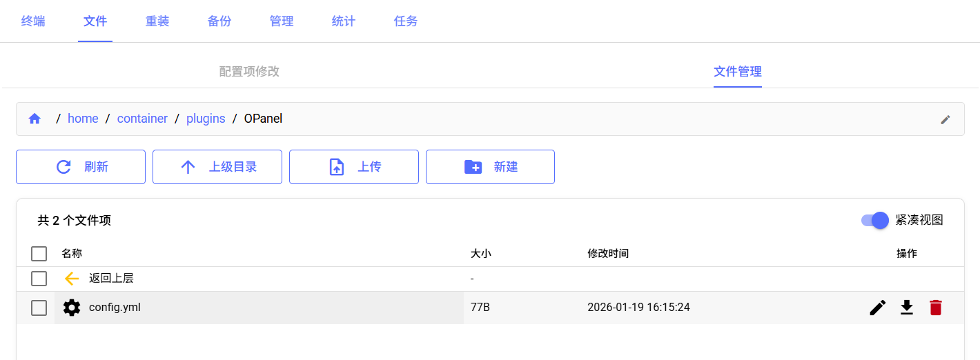Image resolution: width=980 pixels, height=360 pixels.
Task: Click the 新建 new folder button
Action: [490, 167]
